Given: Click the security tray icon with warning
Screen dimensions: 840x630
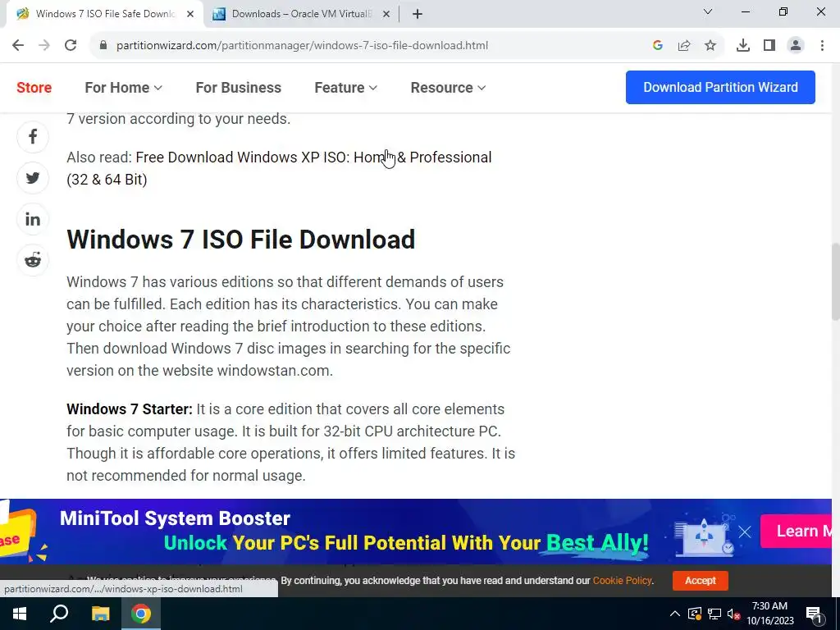Looking at the screenshot, I should coord(695,614).
